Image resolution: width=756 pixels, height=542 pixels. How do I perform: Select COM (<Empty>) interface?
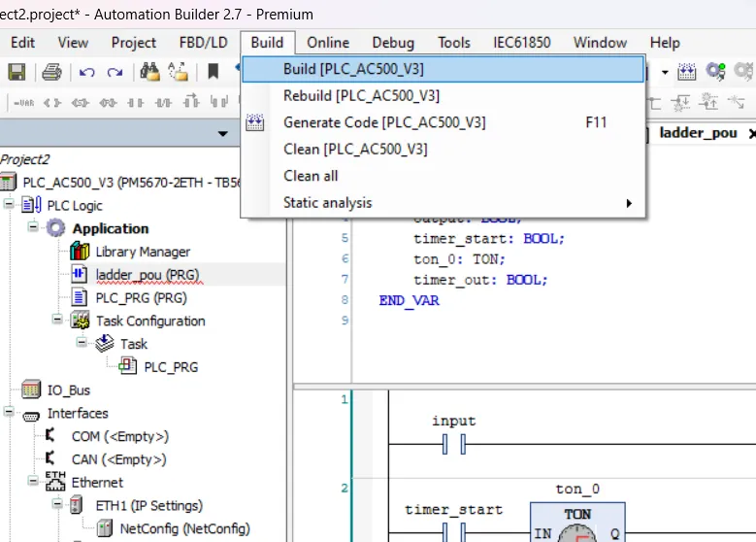pyautogui.click(x=120, y=436)
